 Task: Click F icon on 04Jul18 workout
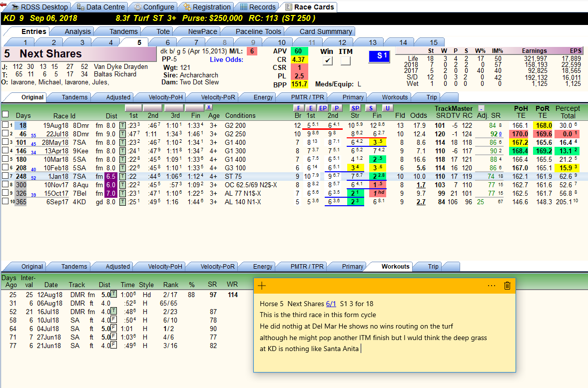(113, 329)
